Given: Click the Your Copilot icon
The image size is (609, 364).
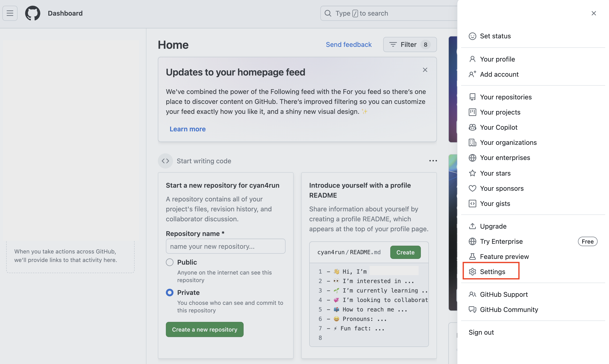Looking at the screenshot, I should coord(472,127).
